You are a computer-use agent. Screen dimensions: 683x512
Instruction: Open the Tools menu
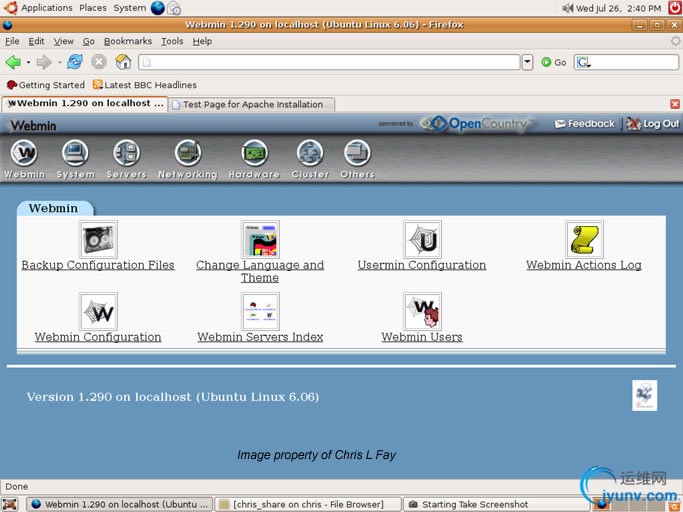click(172, 41)
